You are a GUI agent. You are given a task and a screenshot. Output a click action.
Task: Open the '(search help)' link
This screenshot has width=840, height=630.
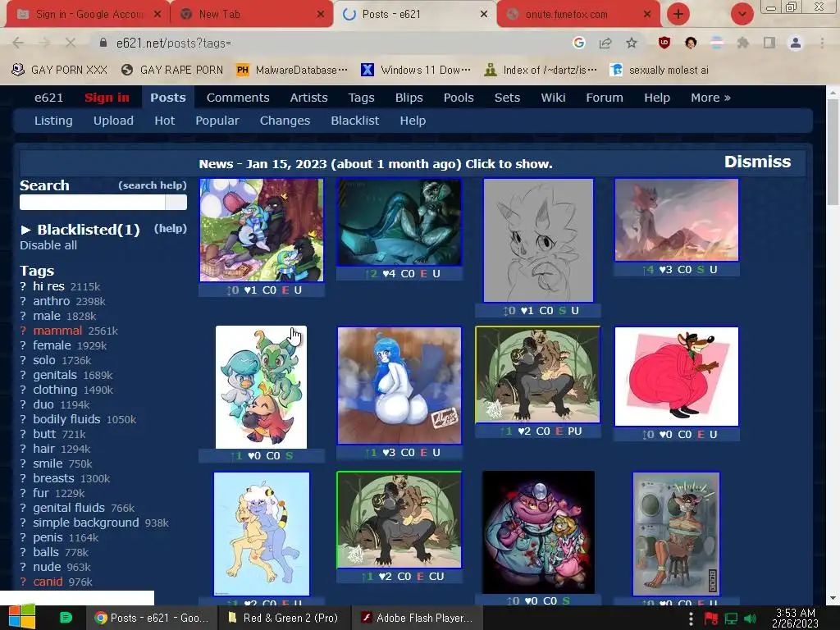[152, 185]
